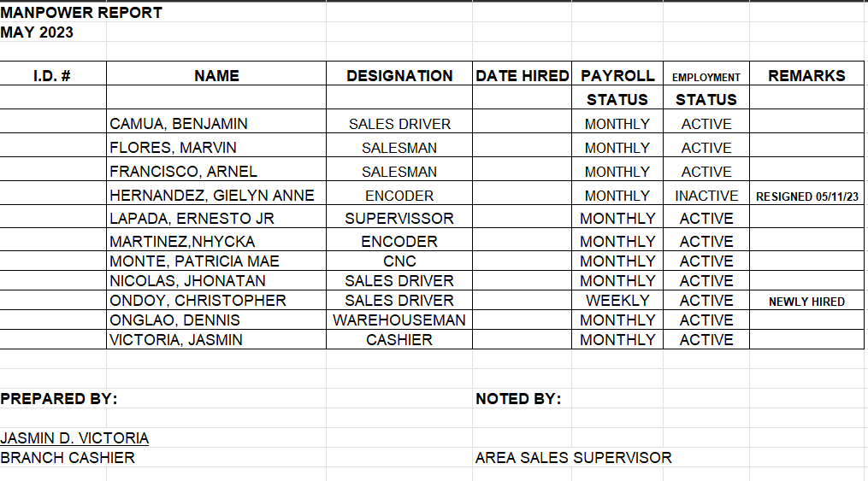Select the HERNANDEZ, GIELYN ANNE cell

tap(216, 193)
